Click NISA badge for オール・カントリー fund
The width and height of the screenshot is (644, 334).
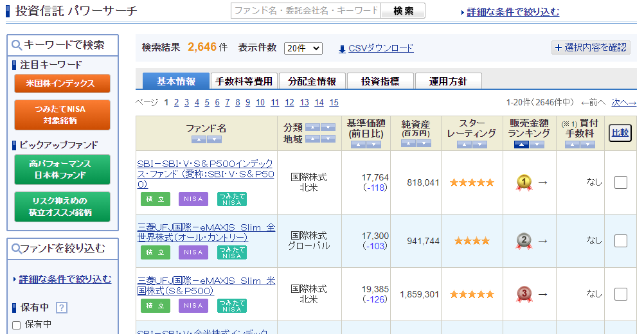coord(193,252)
